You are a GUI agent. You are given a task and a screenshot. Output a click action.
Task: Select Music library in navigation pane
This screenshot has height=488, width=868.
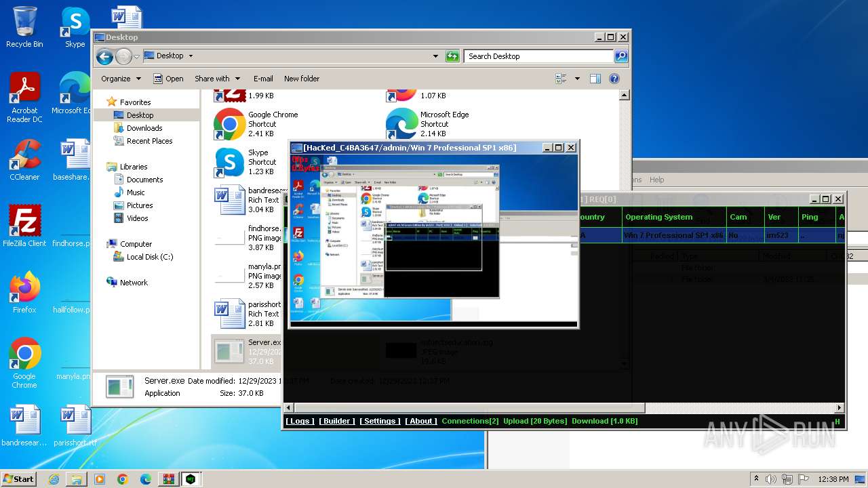click(x=136, y=192)
